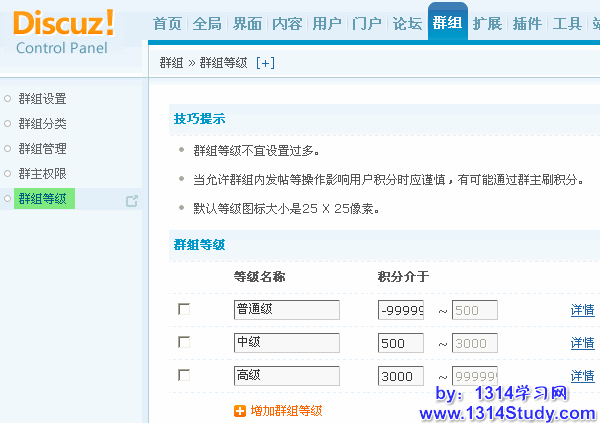
Task: Tick the checkbox for the 中级 row
Action: 183,342
